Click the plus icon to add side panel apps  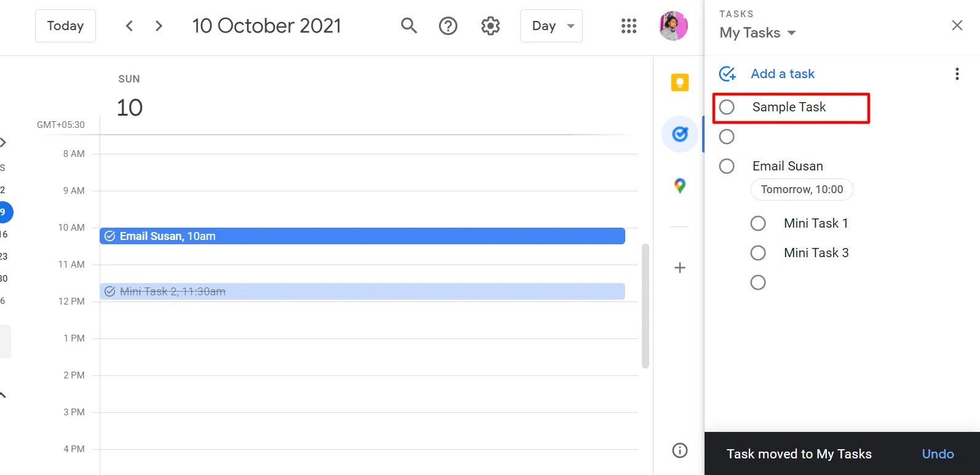(x=679, y=267)
